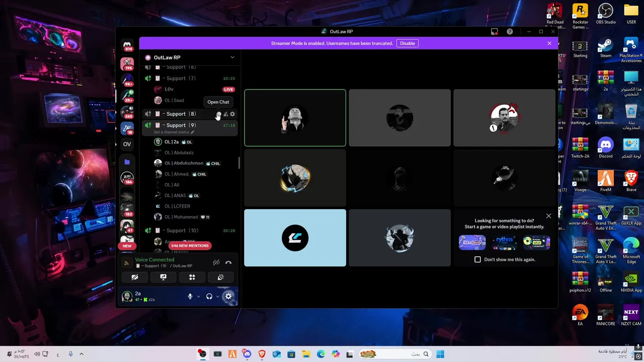The image size is (644, 362).
Task: Start the Sketch Heads activity tile
Action: click(472, 242)
